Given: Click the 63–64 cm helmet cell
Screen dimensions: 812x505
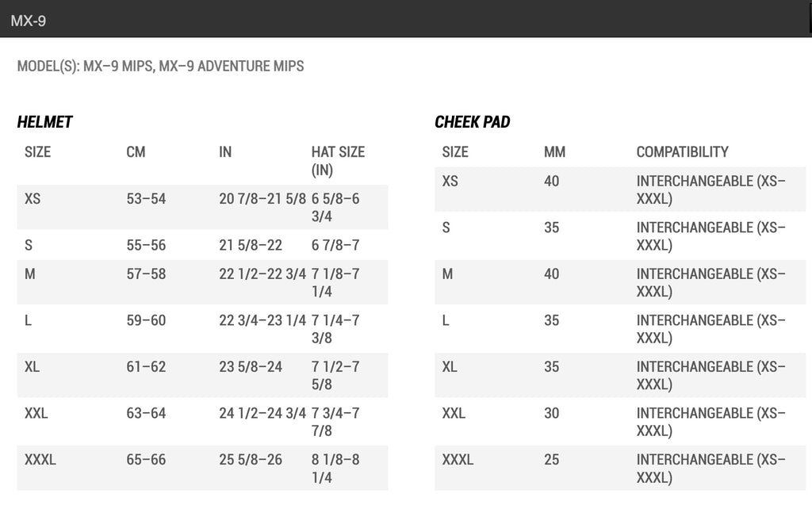Looking at the screenshot, I should pos(146,413).
